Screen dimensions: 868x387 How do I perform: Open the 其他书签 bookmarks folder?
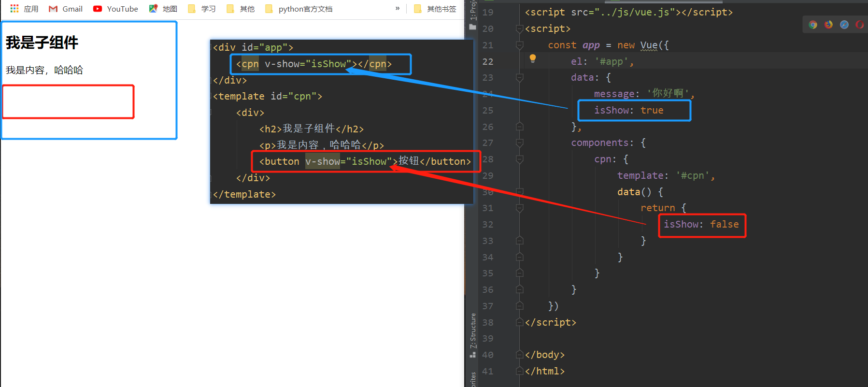(x=435, y=9)
